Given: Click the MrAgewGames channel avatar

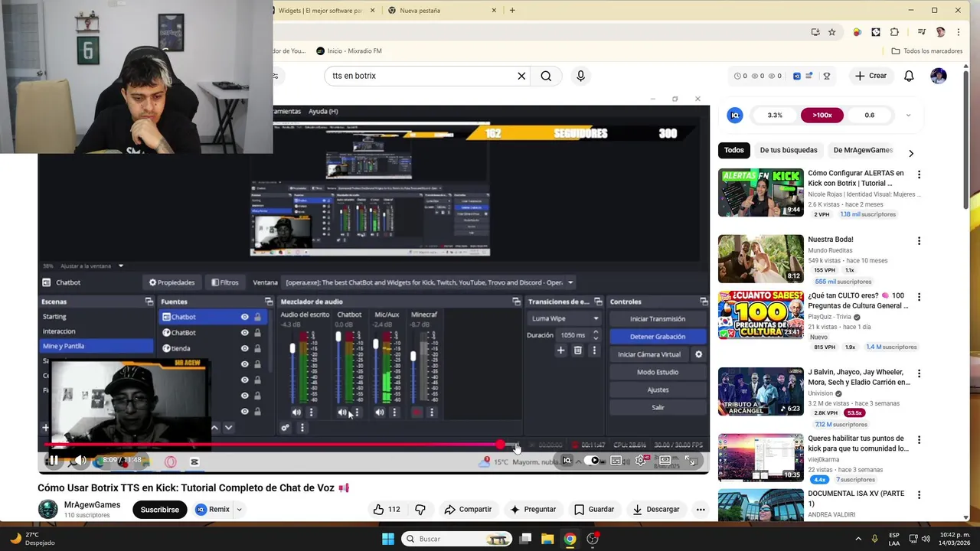Looking at the screenshot, I should click(47, 509).
